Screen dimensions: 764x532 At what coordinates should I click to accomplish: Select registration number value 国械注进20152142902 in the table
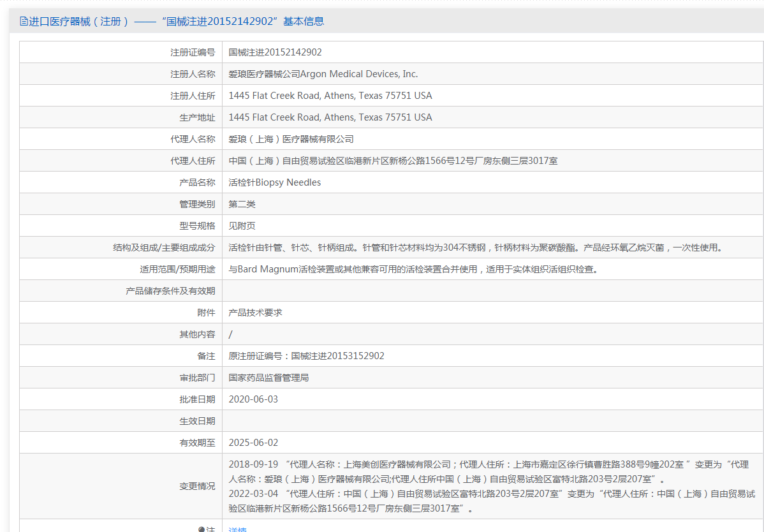coord(275,52)
